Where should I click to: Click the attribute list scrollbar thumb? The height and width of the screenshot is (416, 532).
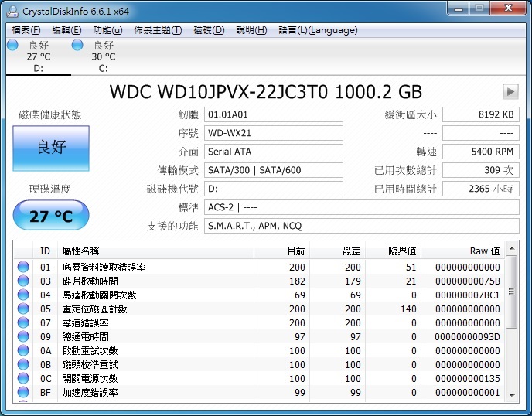pos(512,292)
